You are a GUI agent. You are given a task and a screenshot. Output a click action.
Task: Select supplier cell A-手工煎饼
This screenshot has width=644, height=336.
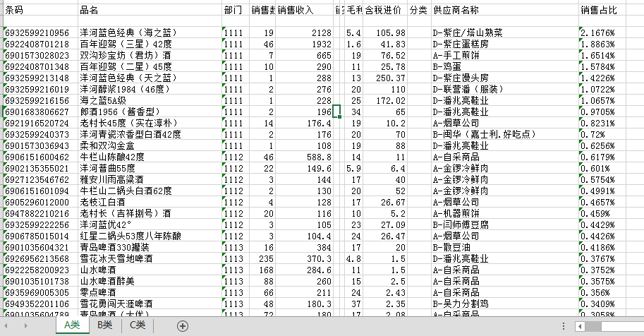tap(505, 55)
